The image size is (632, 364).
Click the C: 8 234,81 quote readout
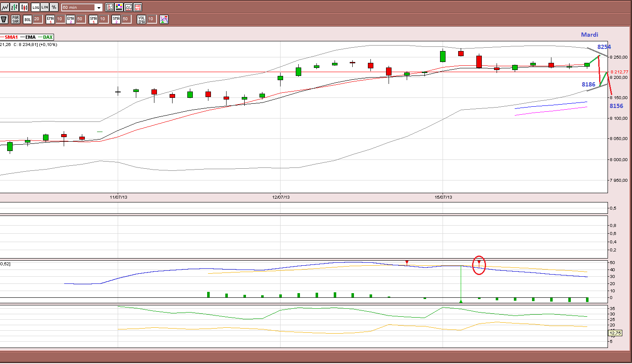tap(25, 44)
